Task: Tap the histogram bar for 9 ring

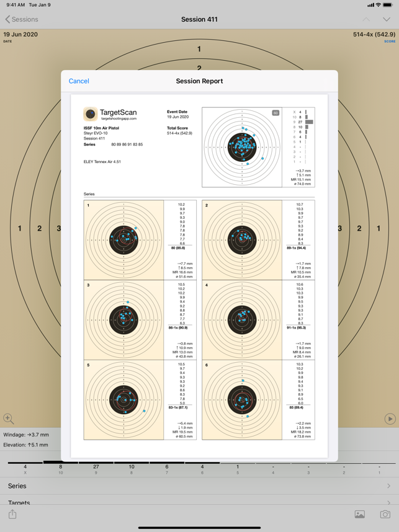Action: 309,122
